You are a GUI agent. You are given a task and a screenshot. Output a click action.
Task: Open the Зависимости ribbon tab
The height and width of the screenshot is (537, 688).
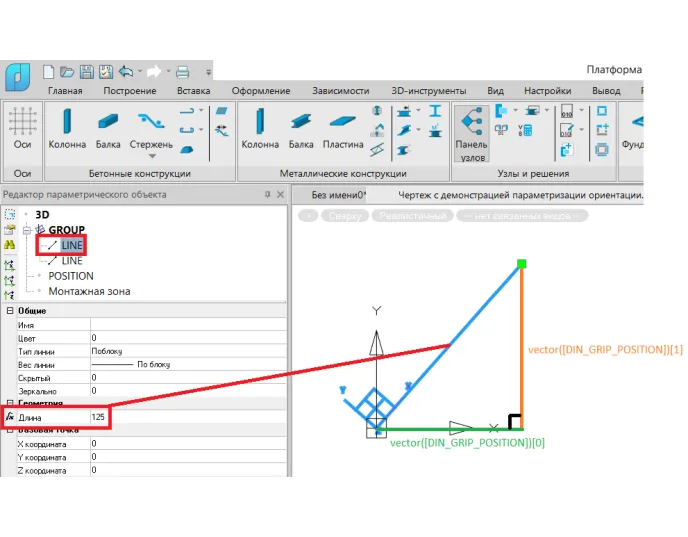click(340, 91)
